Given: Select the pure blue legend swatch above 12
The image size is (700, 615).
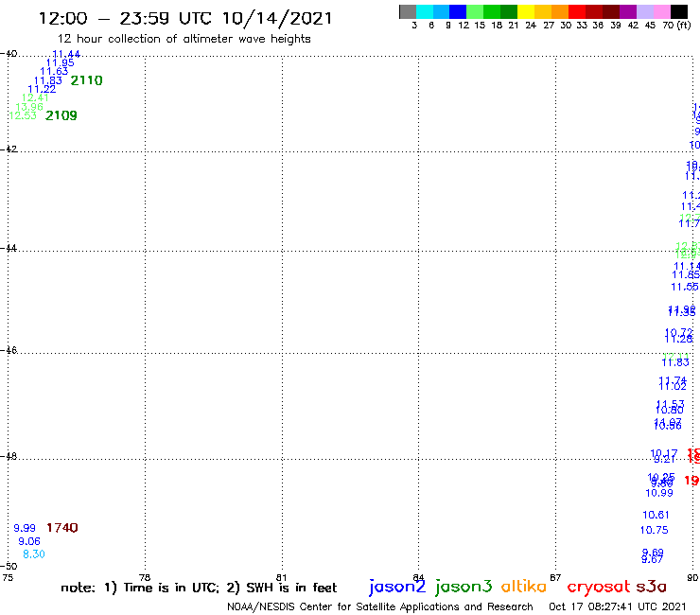Looking at the screenshot, I should coord(458,11).
